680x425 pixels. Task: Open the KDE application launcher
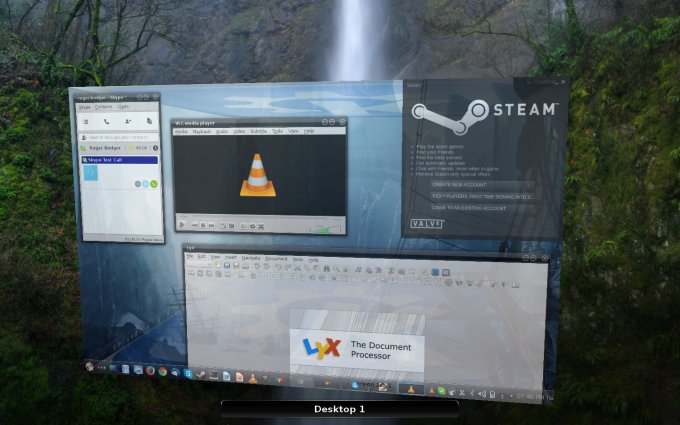[90, 366]
